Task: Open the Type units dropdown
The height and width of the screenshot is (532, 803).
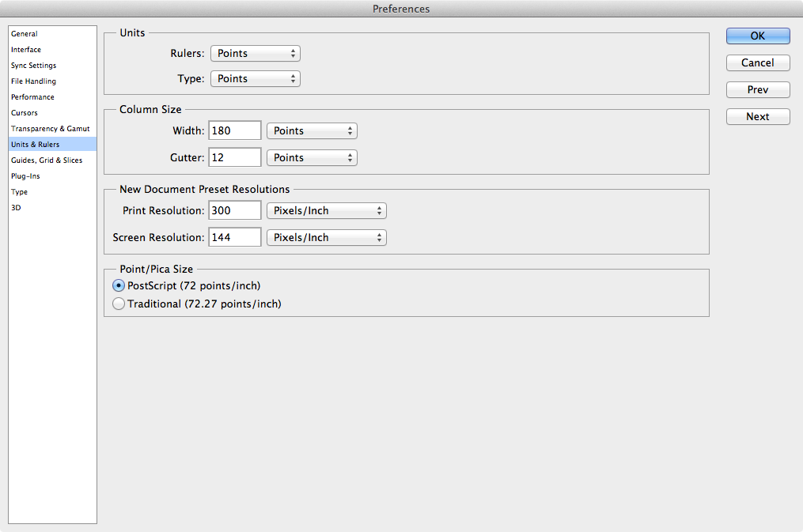Action: [x=256, y=79]
